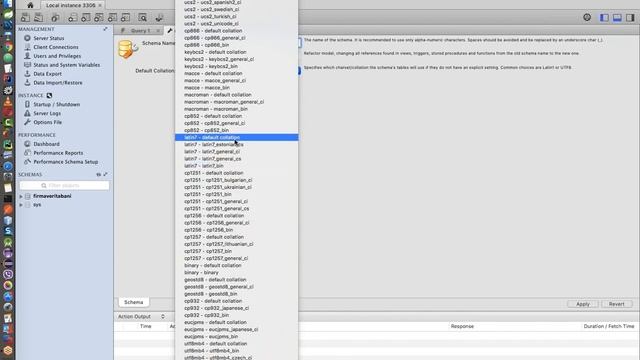Open Chrome from the dock

8,47
